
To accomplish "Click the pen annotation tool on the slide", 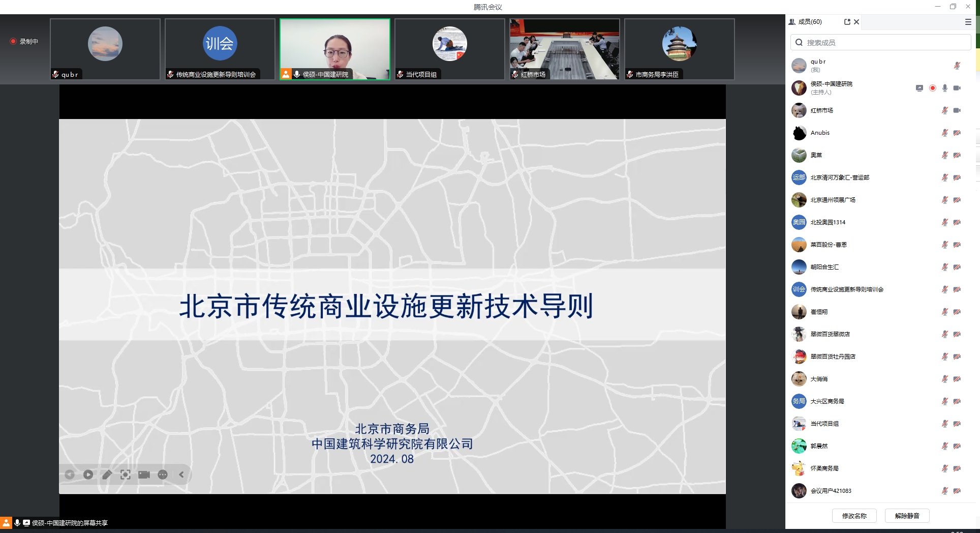I will [x=107, y=475].
